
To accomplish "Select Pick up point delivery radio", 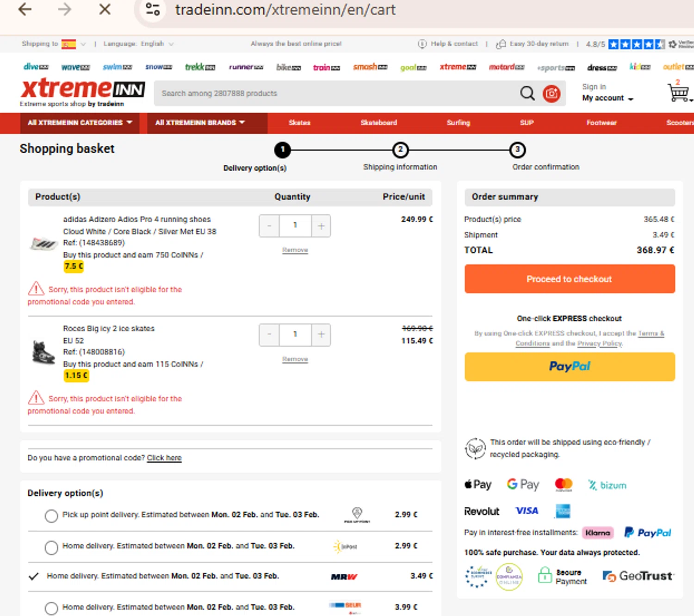I will pyautogui.click(x=51, y=516).
